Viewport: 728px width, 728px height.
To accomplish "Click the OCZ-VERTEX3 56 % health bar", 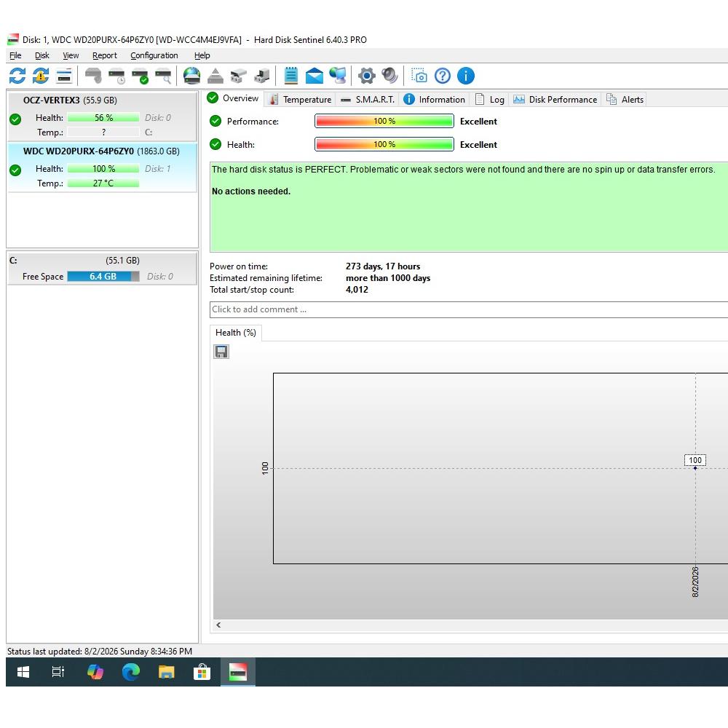I will click(103, 117).
